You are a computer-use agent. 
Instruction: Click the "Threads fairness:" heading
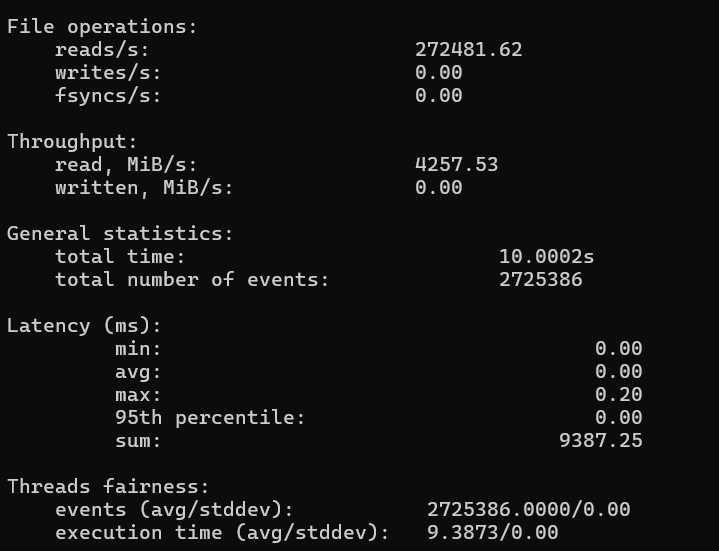point(108,487)
